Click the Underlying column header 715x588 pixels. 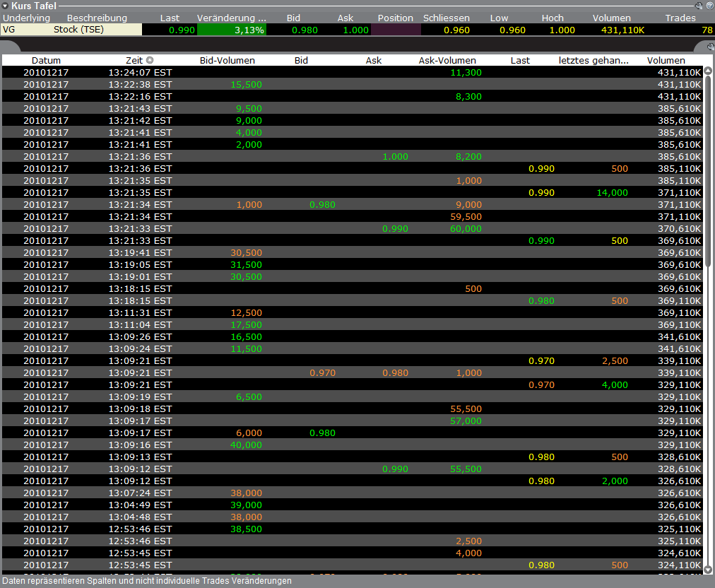point(26,18)
